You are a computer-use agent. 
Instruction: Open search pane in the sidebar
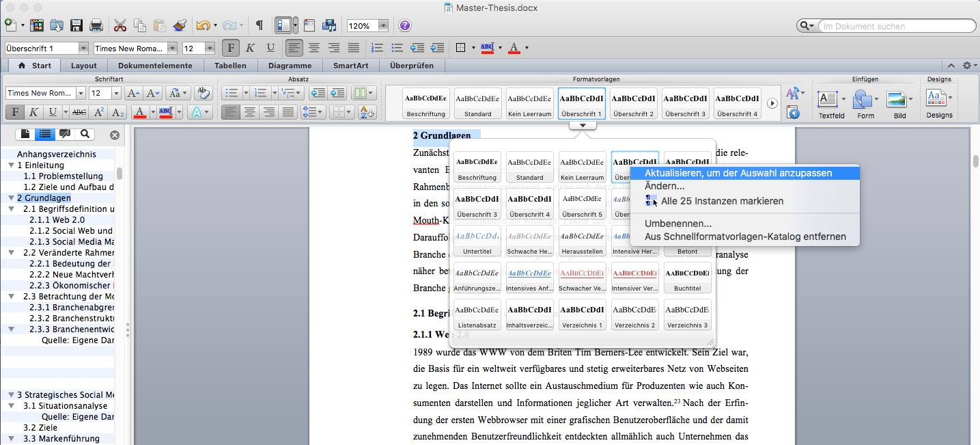(85, 134)
